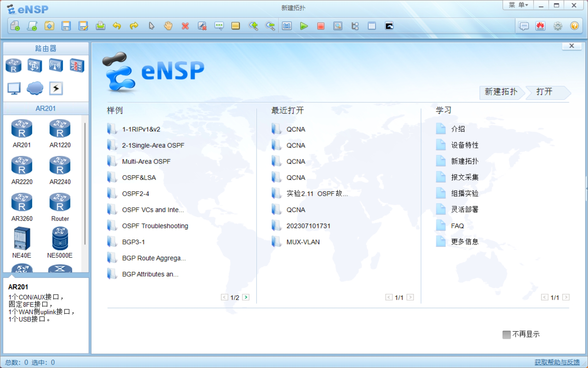
Task: Select the hand pan tool
Action: (168, 26)
